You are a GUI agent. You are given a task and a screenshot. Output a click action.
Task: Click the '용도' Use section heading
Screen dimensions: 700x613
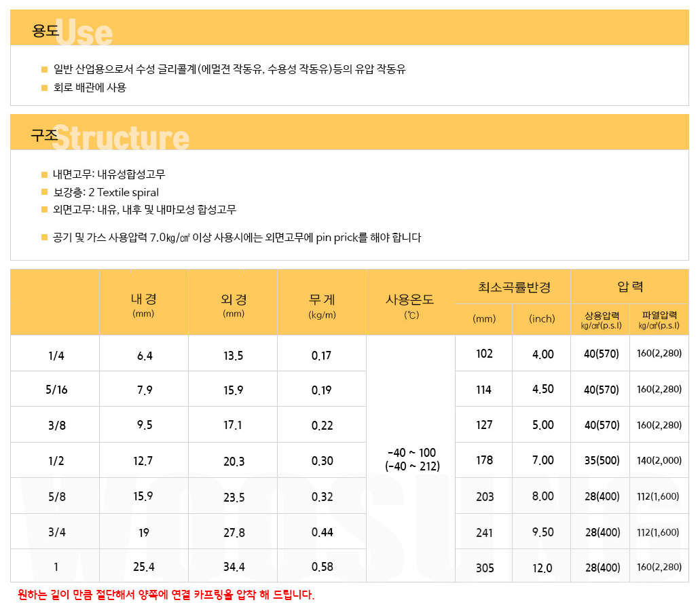(x=72, y=31)
